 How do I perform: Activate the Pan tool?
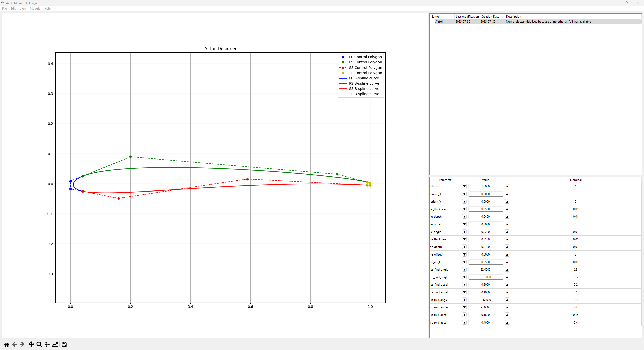[x=31, y=344]
